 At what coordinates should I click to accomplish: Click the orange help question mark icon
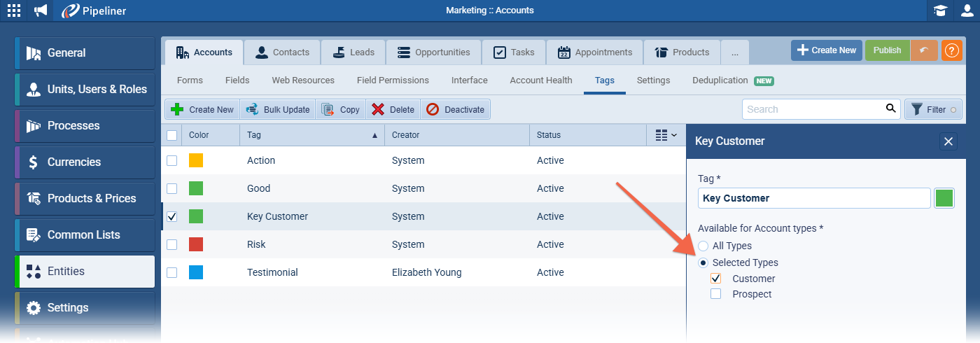point(951,50)
